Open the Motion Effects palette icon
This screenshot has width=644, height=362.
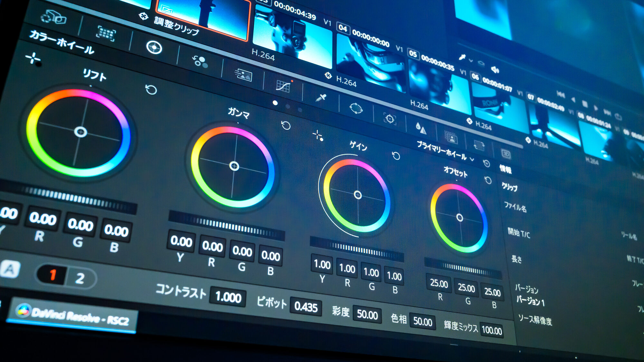click(x=243, y=75)
